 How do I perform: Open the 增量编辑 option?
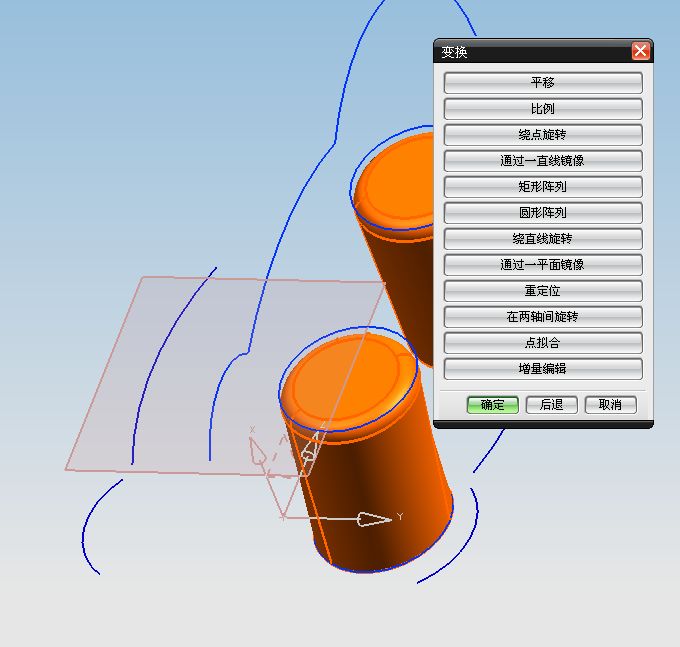(543, 369)
